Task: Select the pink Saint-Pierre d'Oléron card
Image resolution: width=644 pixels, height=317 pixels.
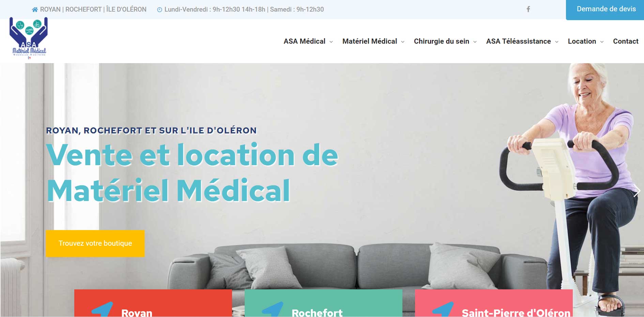Action: (494, 303)
